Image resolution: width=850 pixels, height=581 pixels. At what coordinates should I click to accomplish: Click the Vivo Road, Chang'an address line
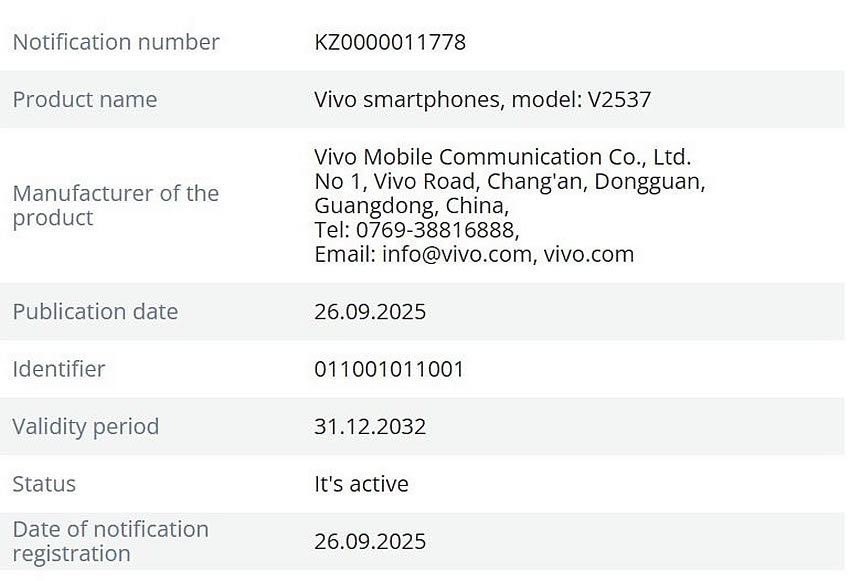point(510,182)
